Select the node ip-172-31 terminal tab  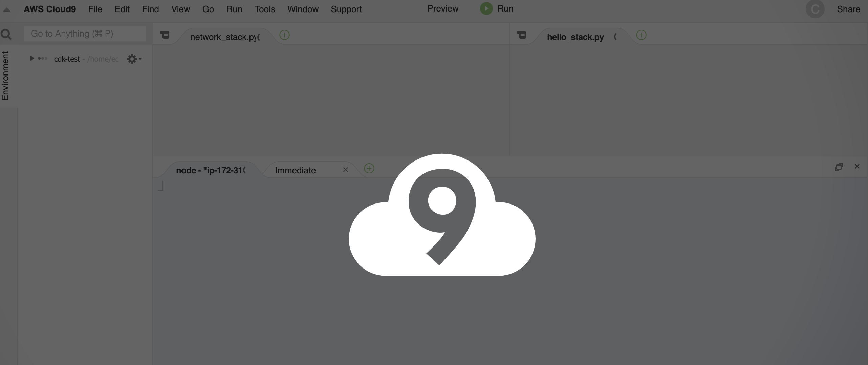coord(210,170)
